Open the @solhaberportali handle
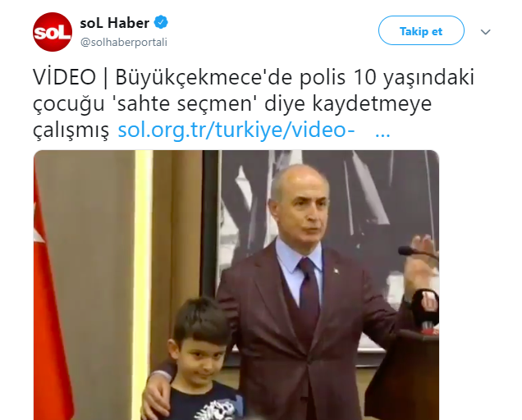The image size is (522, 420). click(x=124, y=43)
